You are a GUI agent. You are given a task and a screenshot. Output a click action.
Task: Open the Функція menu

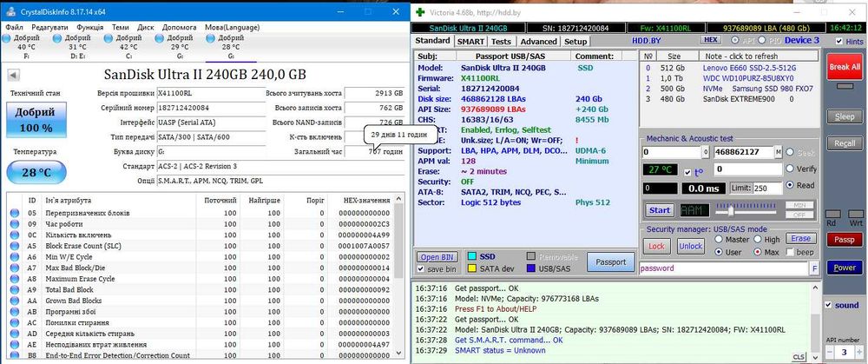(89, 27)
